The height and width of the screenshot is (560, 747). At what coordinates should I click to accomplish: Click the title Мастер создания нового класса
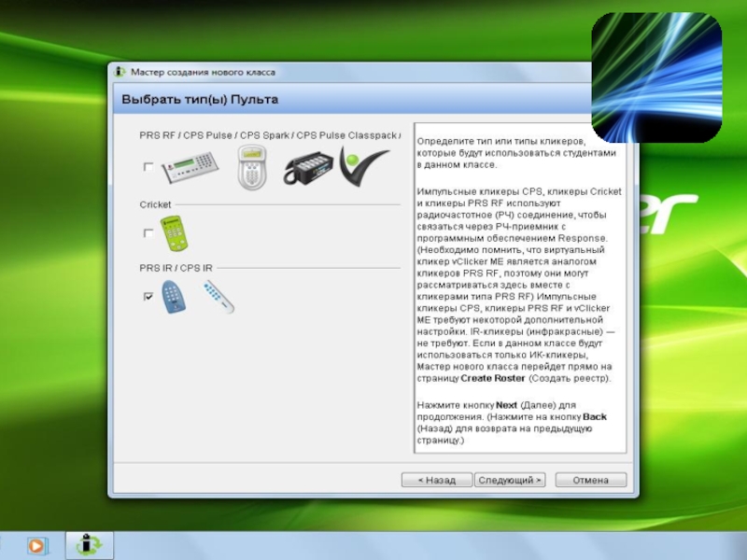(203, 73)
